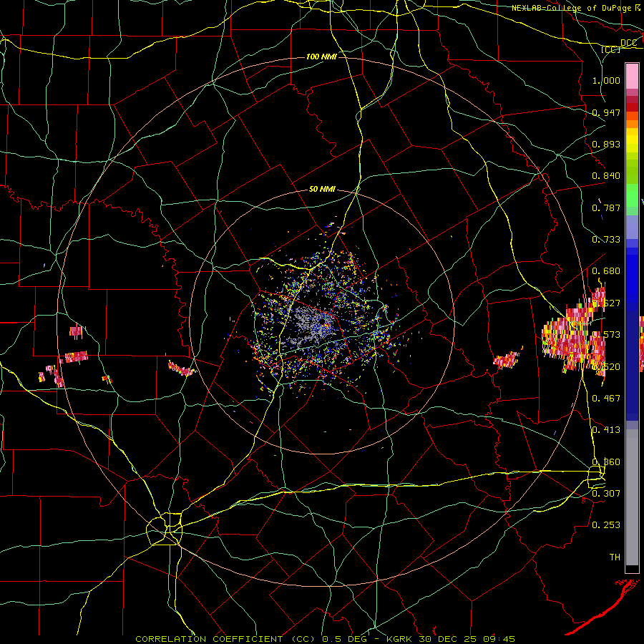Click the [CC] product label
Viewport: 644px width, 644px height.
(610, 49)
